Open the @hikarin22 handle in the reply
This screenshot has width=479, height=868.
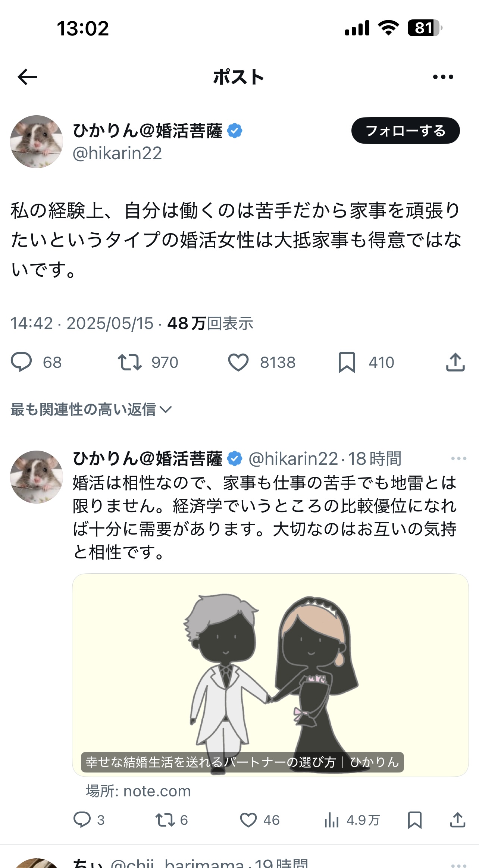click(293, 458)
